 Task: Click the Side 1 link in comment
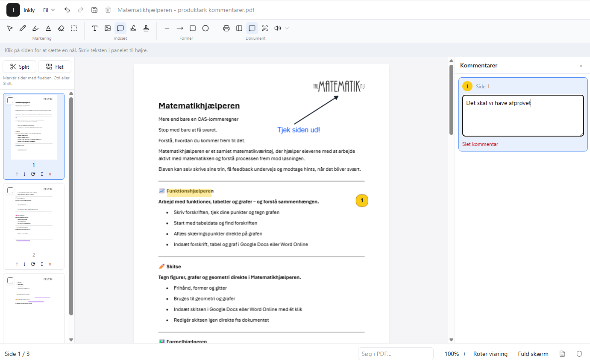coord(483,87)
